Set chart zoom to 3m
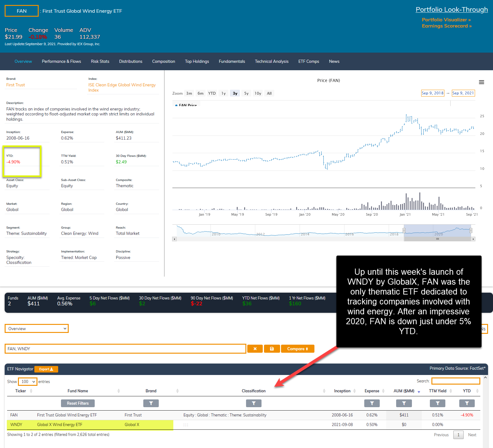 coord(189,93)
